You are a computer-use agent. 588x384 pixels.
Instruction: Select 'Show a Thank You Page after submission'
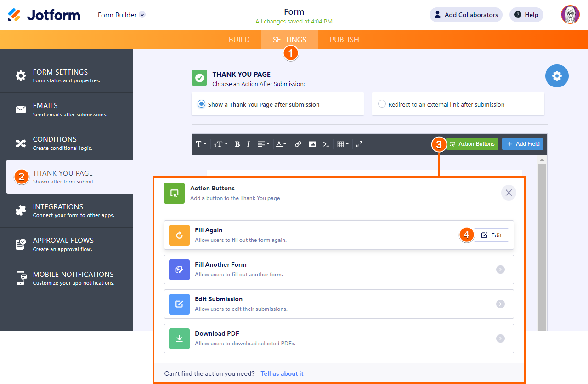tap(277, 104)
